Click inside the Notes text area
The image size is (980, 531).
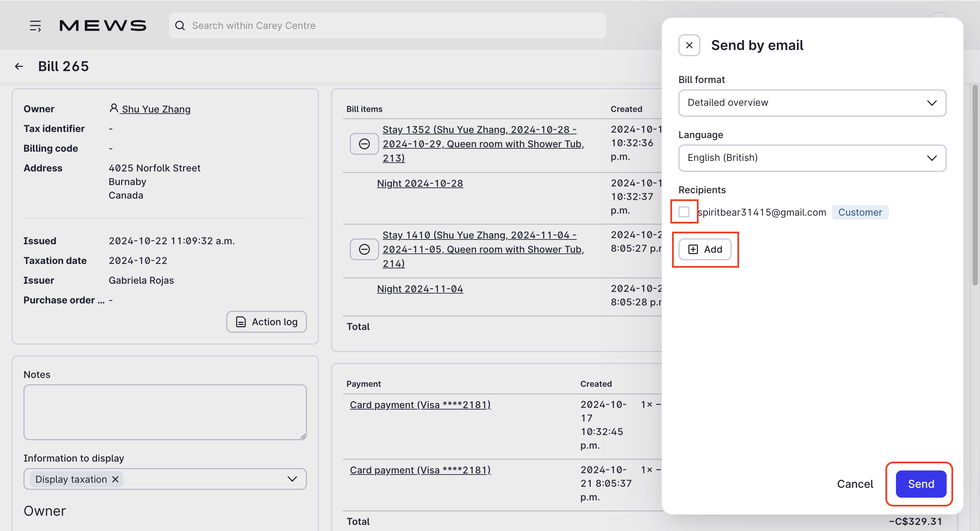165,412
